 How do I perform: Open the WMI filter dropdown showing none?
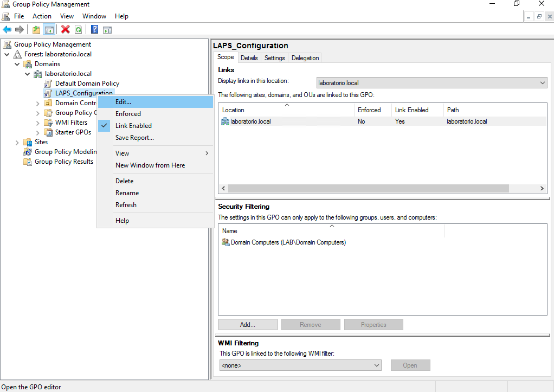tap(300, 365)
